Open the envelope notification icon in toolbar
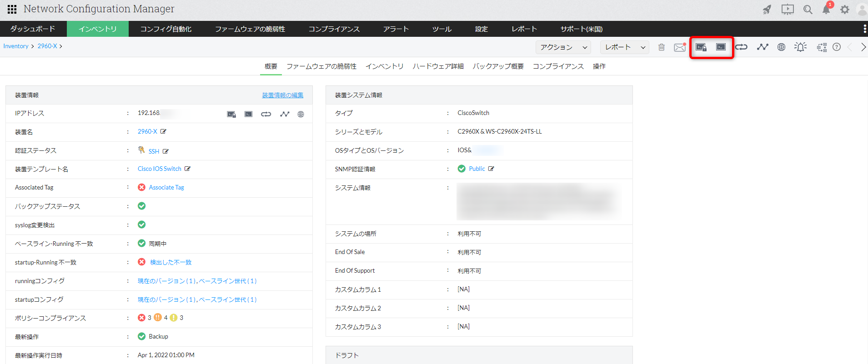This screenshot has width=868, height=364. tap(680, 47)
